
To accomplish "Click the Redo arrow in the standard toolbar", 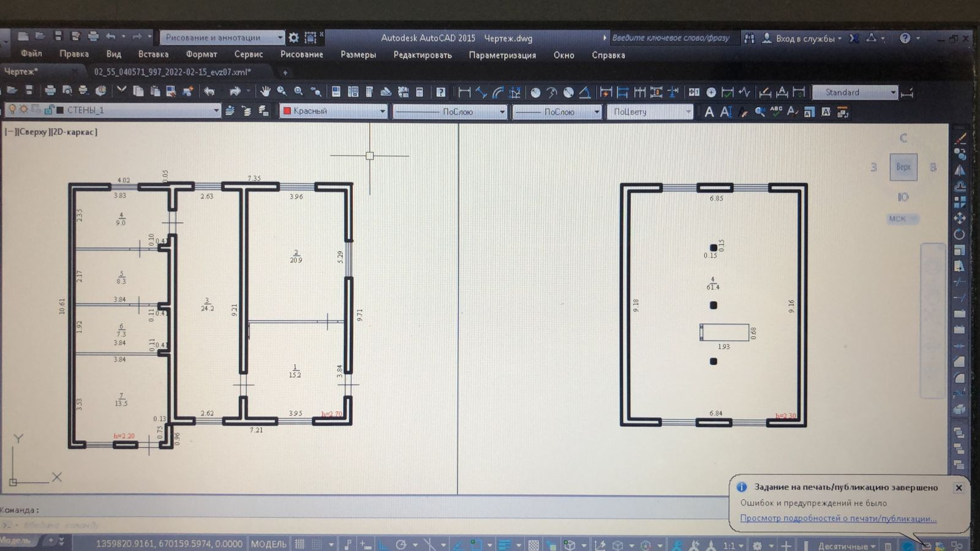I will pyautogui.click(x=235, y=92).
